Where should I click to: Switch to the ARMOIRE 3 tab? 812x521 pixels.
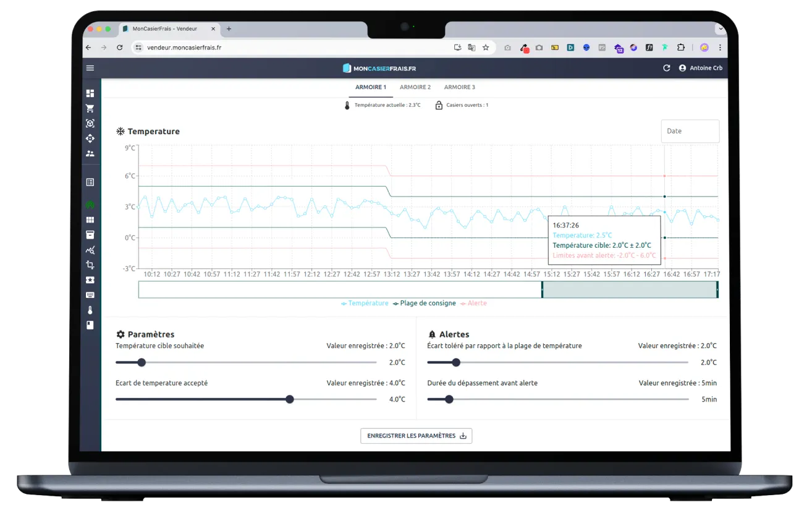[460, 88]
